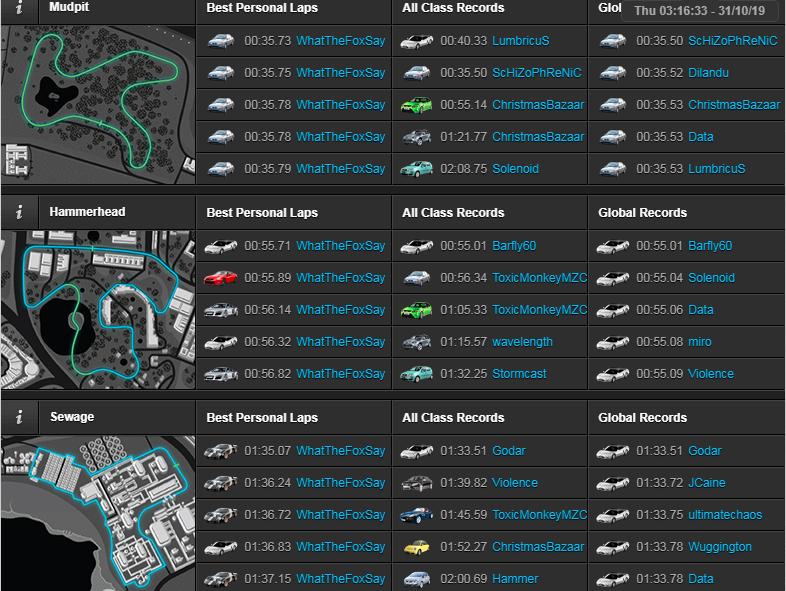Open Dilandu link in Mudpit global records

[708, 73]
